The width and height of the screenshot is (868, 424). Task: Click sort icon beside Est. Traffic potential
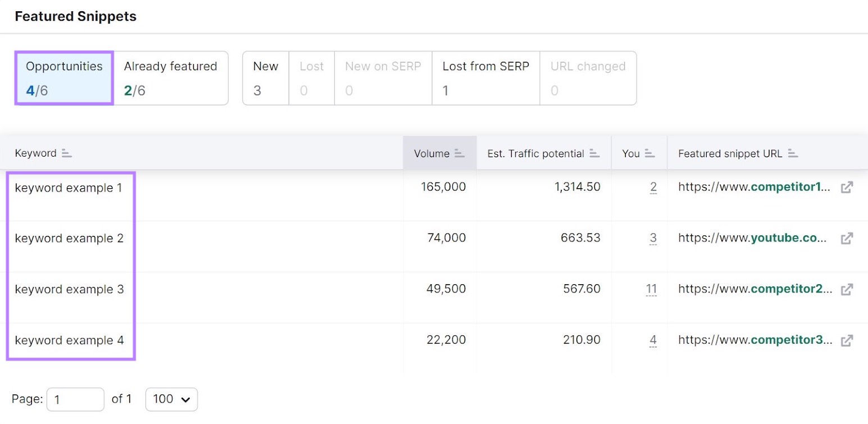point(594,153)
